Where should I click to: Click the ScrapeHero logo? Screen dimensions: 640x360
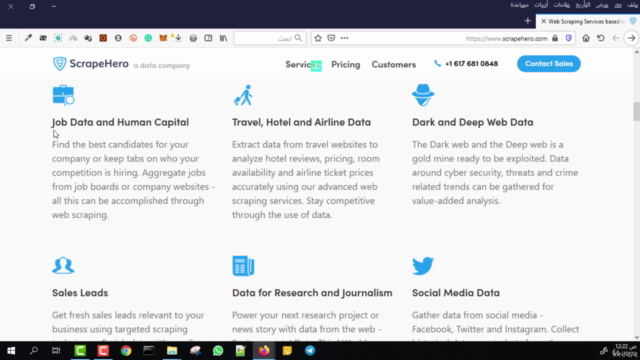point(91,64)
